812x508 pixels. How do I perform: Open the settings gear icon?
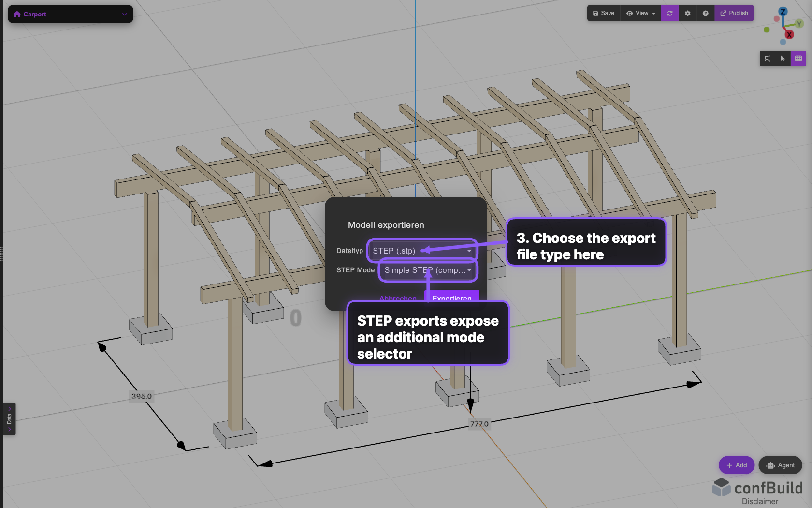coord(687,13)
